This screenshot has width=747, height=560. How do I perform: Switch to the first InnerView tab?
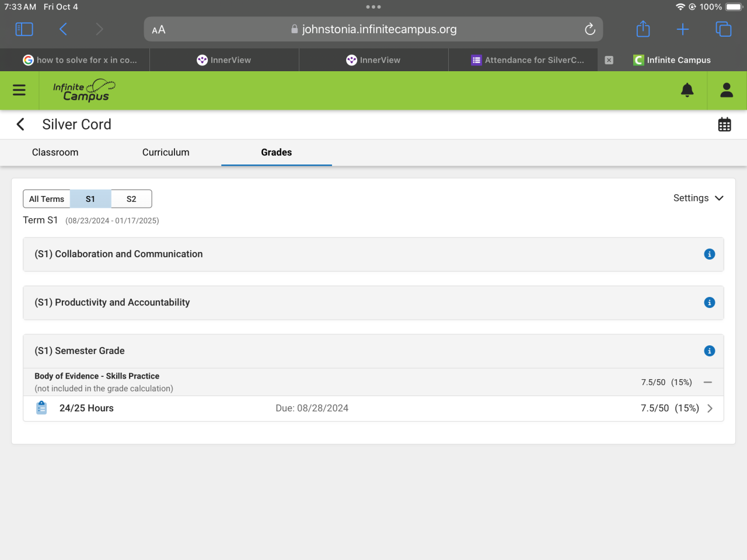tap(224, 60)
